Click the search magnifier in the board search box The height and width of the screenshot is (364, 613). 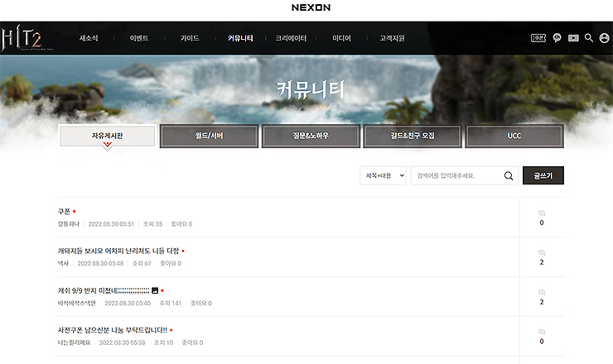[509, 175]
